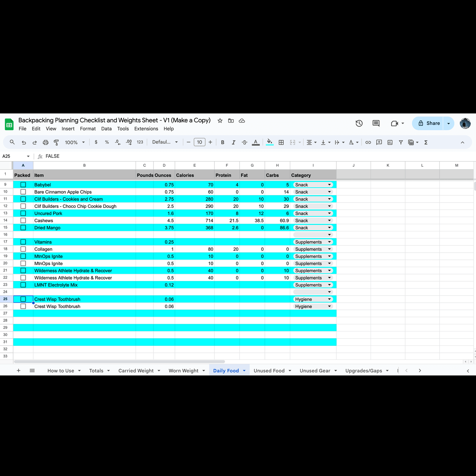This screenshot has height=476, width=476.
Task: Undo the last action
Action: pyautogui.click(x=24, y=142)
